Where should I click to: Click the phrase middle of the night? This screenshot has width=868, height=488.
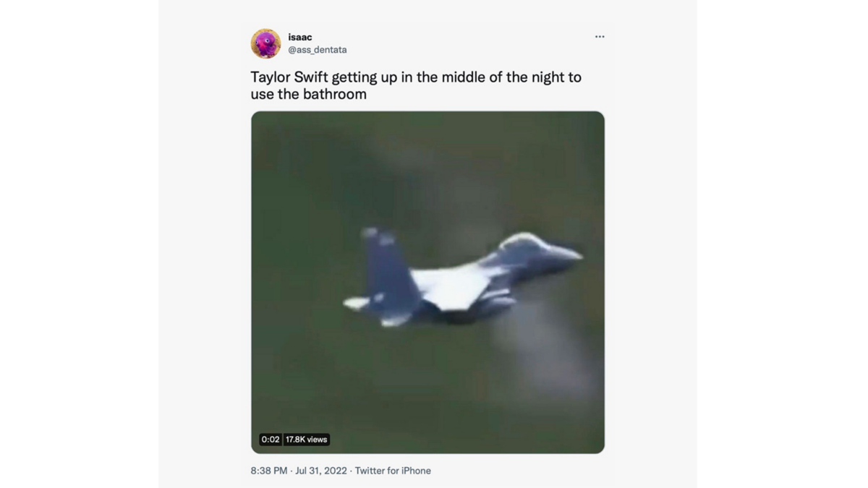click(x=473, y=77)
